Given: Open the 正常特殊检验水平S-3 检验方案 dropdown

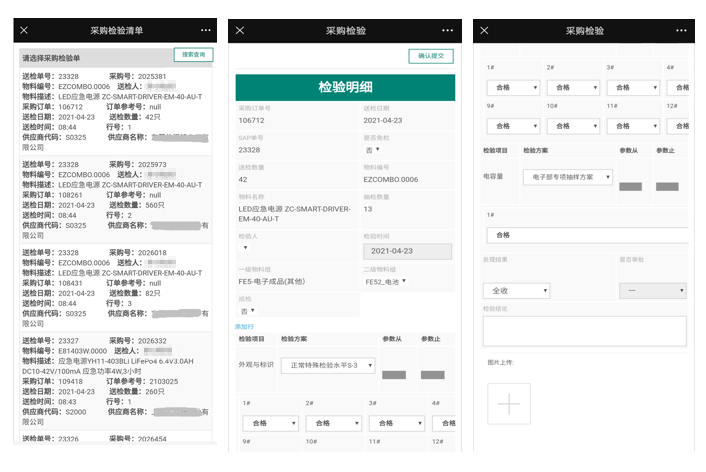Looking at the screenshot, I should (x=328, y=365).
